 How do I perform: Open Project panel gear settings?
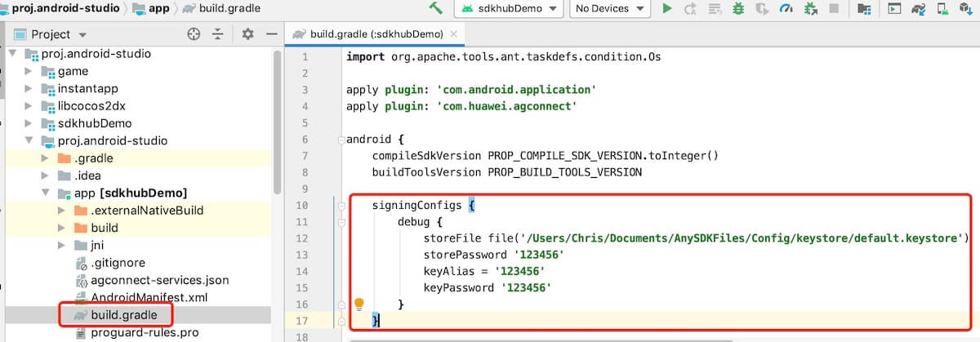[248, 34]
